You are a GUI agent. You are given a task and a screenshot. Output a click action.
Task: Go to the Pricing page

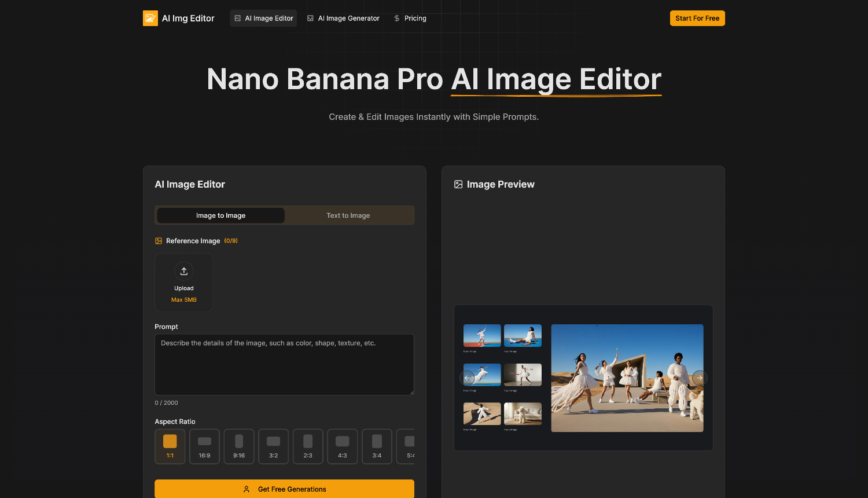pyautogui.click(x=410, y=19)
